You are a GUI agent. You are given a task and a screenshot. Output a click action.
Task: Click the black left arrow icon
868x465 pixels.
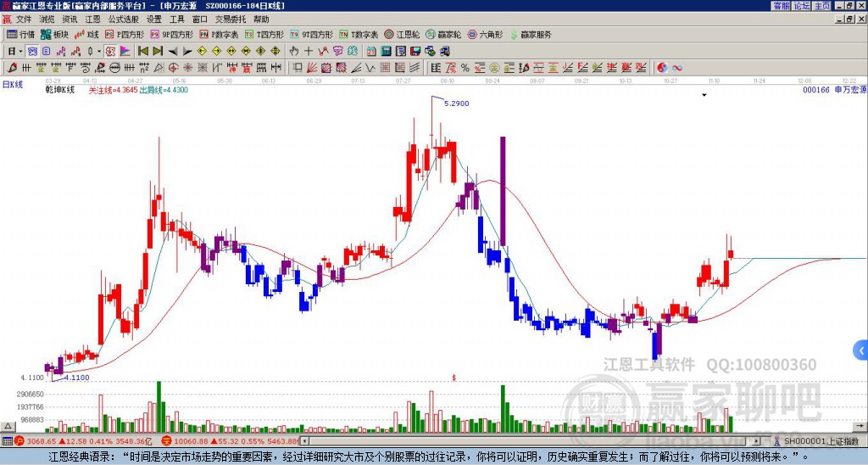point(173,52)
